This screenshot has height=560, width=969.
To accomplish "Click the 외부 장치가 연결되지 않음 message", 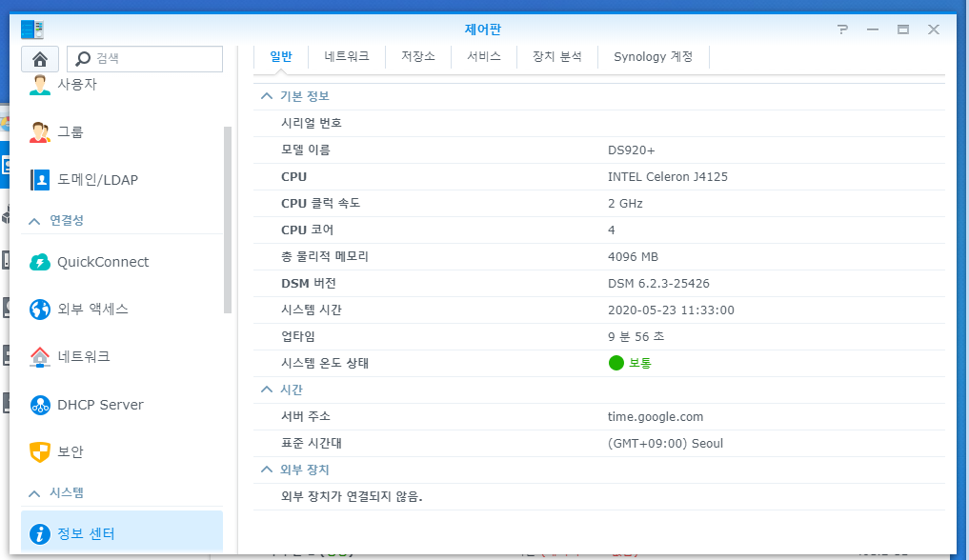I will (x=352, y=496).
